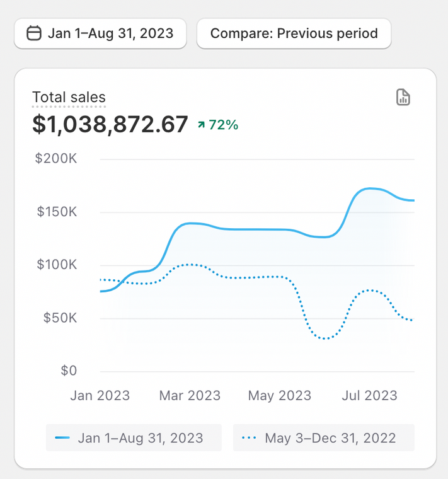448x479 pixels.
Task: Click the calendar icon in the date button
Action: tap(34, 33)
